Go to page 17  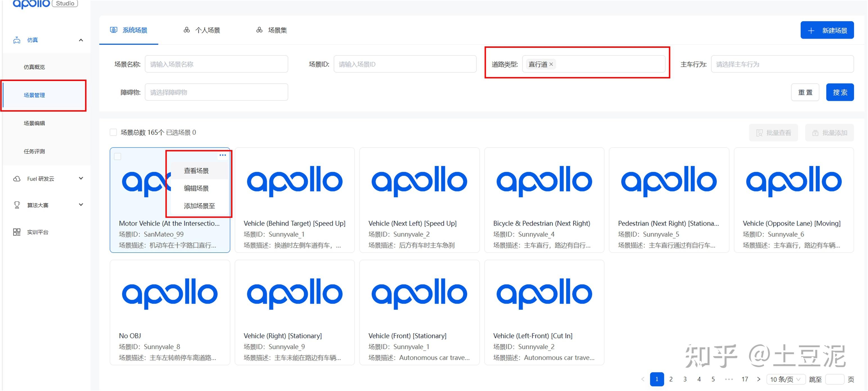coord(745,379)
